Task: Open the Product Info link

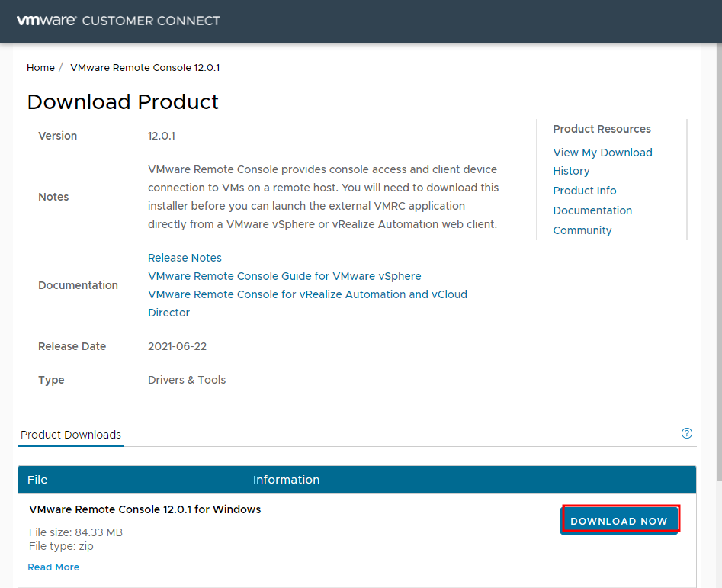Action: 584,191
